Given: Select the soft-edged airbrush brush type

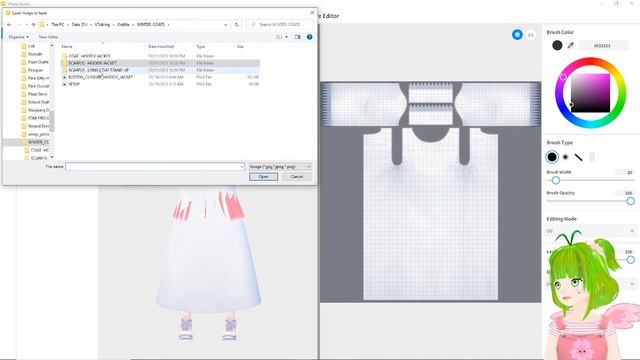Looking at the screenshot, I should pyautogui.click(x=565, y=157).
